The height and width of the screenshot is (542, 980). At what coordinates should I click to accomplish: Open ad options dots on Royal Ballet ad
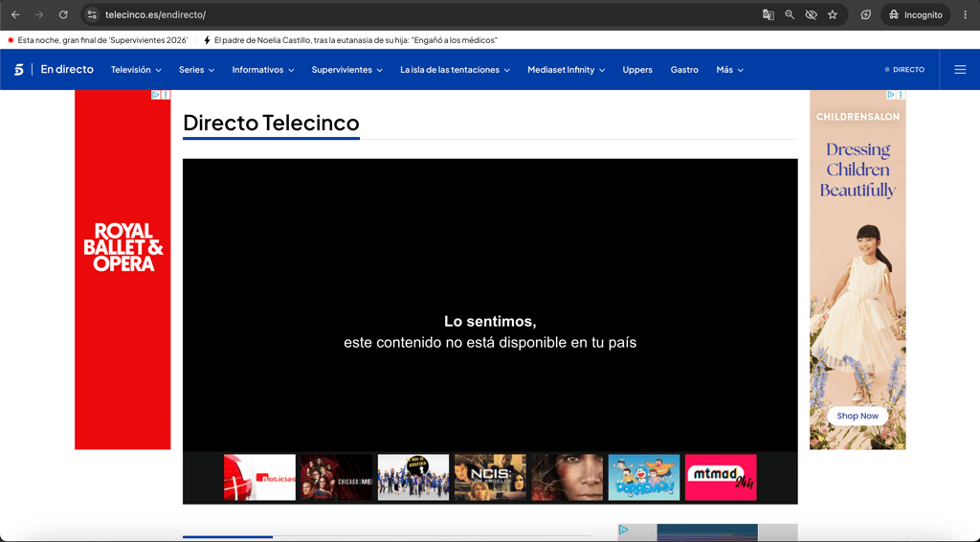166,95
